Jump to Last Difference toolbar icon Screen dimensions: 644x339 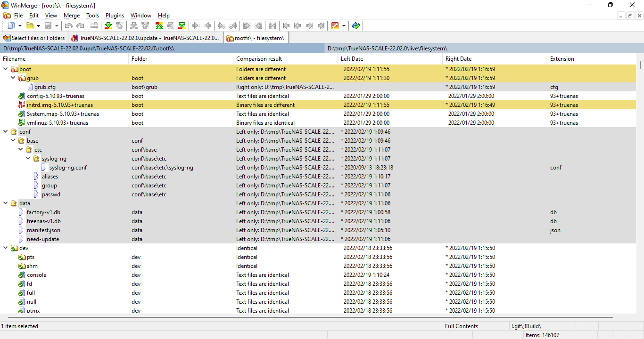coord(182,25)
